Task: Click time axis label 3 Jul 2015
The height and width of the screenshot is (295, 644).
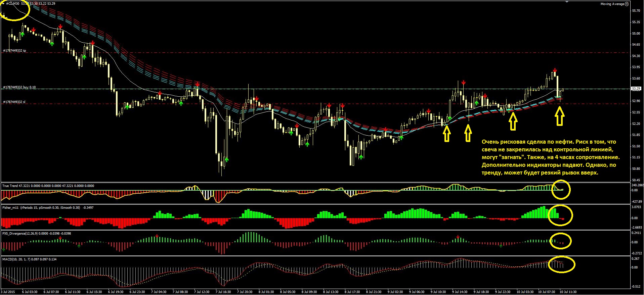Action: (x=8, y=292)
